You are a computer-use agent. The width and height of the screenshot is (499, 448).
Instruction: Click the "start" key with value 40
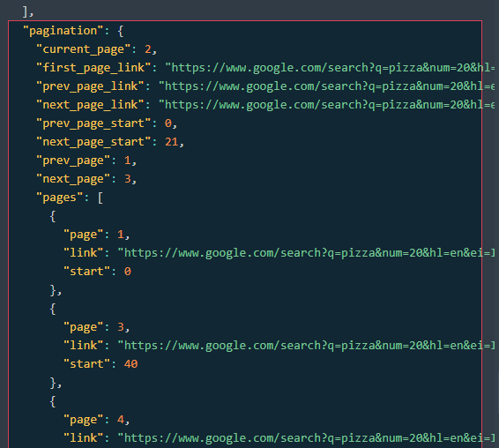coord(86,364)
